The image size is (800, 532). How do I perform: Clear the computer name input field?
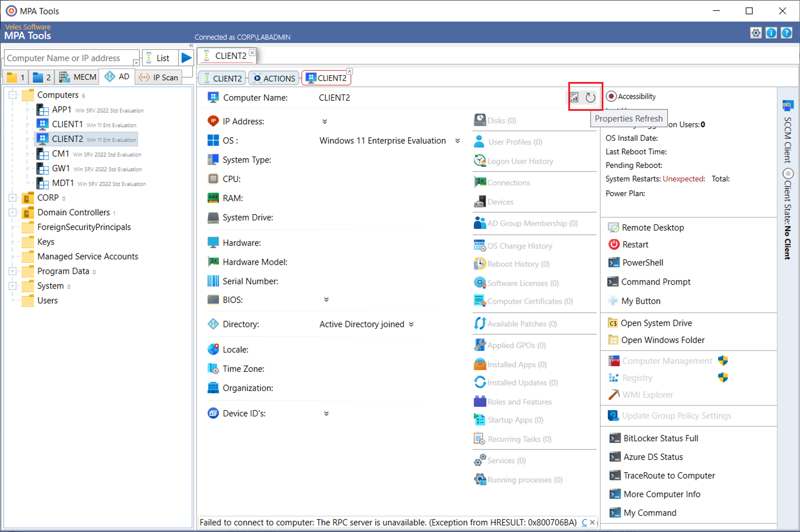[136, 63]
